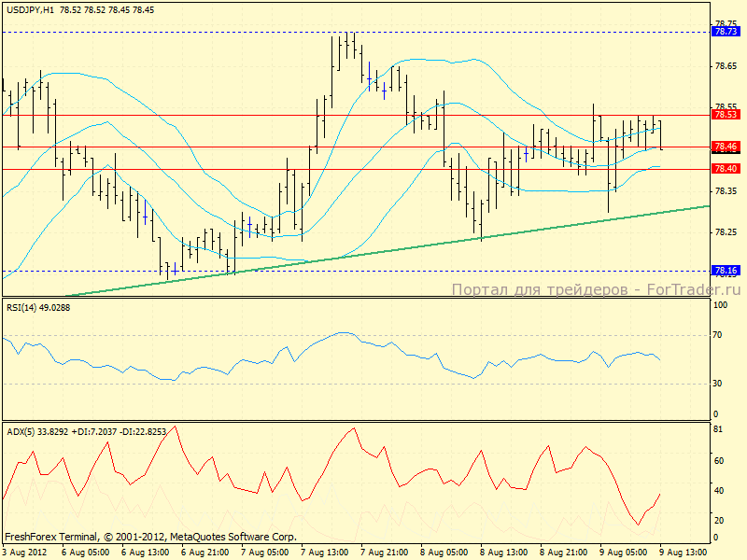Viewport: 747px width, 560px height.
Task: Select the 78.16 blue support price tag
Action: tap(726, 271)
